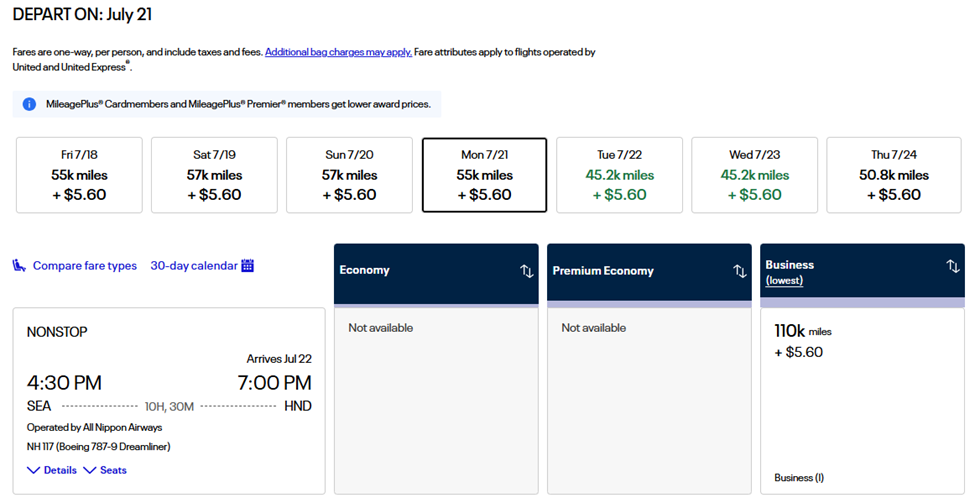Select the highlighted Mon 7/21 date
Image resolution: width=975 pixels, height=498 pixels.
[x=484, y=175]
